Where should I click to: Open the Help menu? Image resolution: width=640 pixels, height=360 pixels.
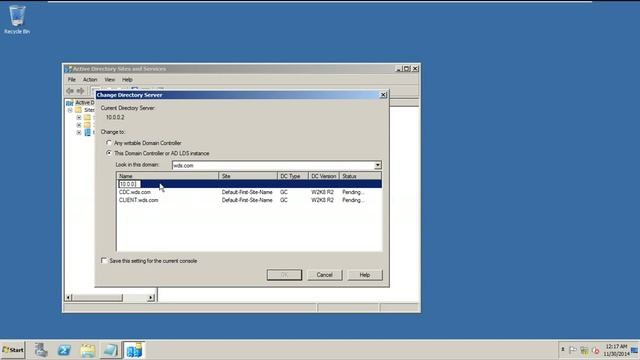coord(127,80)
